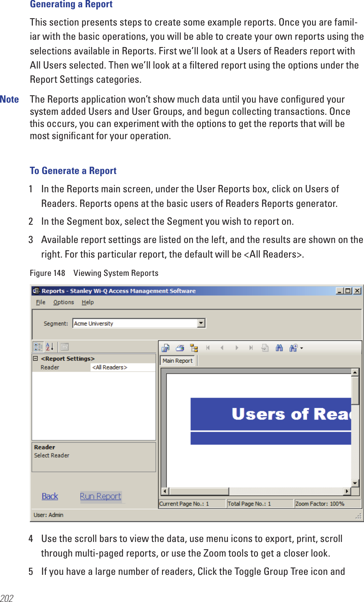
Task: Open the File menu
Action: pos(40,302)
